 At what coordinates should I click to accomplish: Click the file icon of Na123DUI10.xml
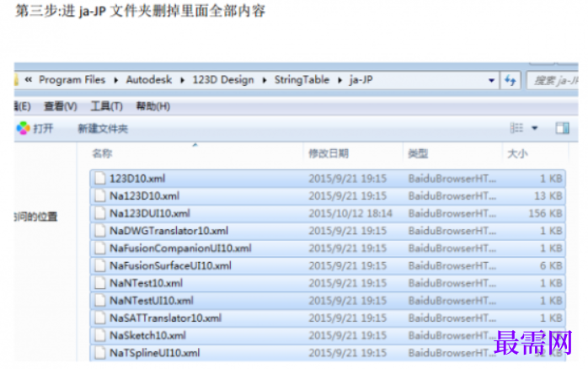(100, 213)
